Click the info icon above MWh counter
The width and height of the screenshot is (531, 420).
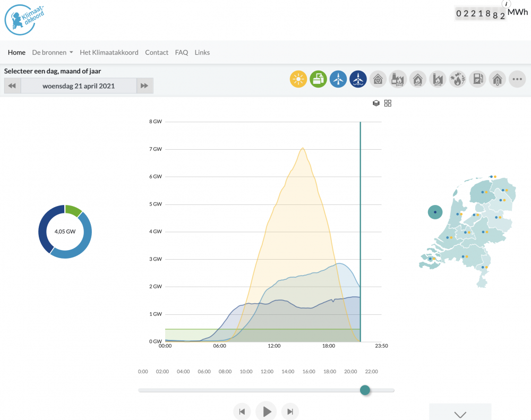coord(506,4)
